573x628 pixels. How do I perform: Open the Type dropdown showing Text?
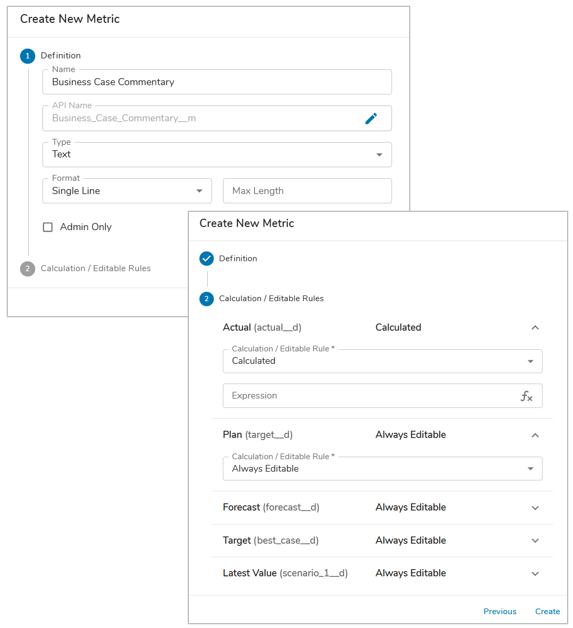coord(217,155)
